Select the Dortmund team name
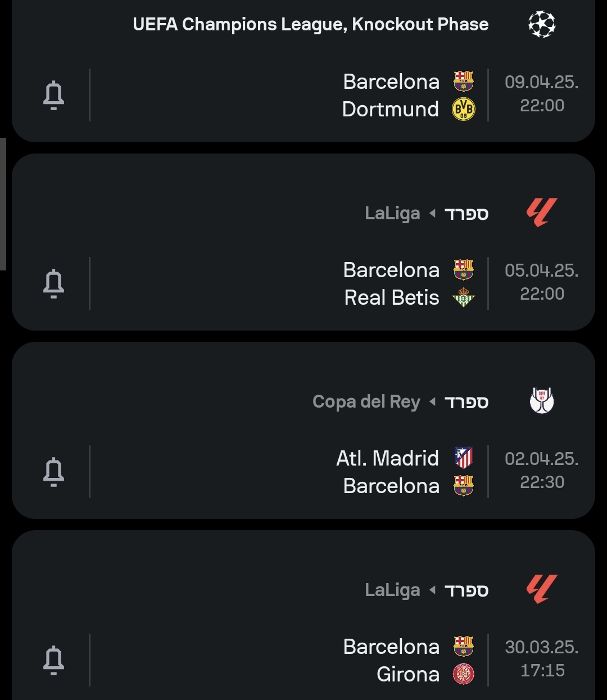This screenshot has height=700, width=607. 390,109
